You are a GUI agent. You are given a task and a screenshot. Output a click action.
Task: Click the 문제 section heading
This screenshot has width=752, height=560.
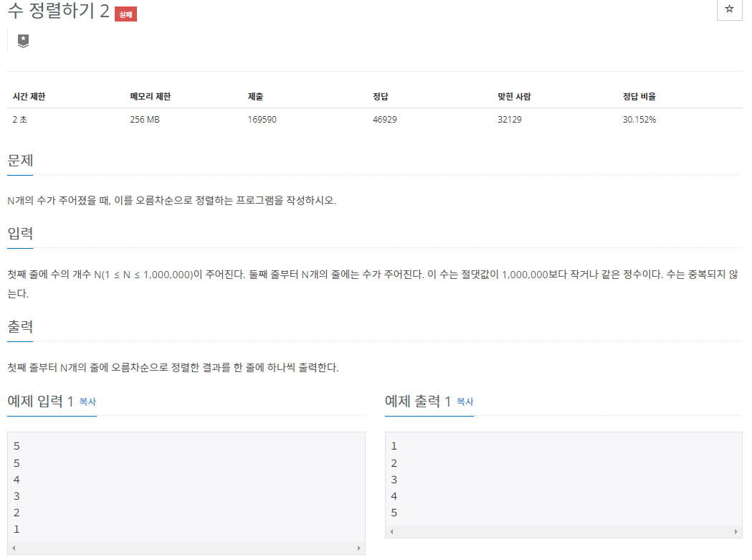click(20, 161)
